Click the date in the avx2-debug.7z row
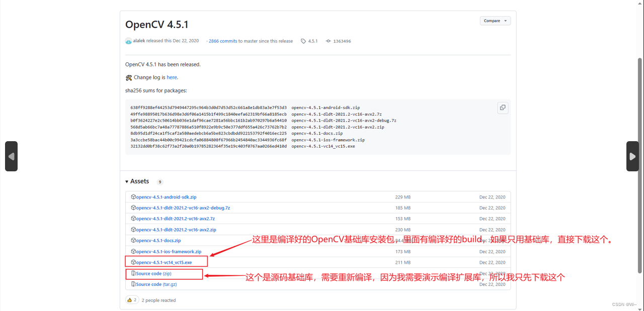 492,208
